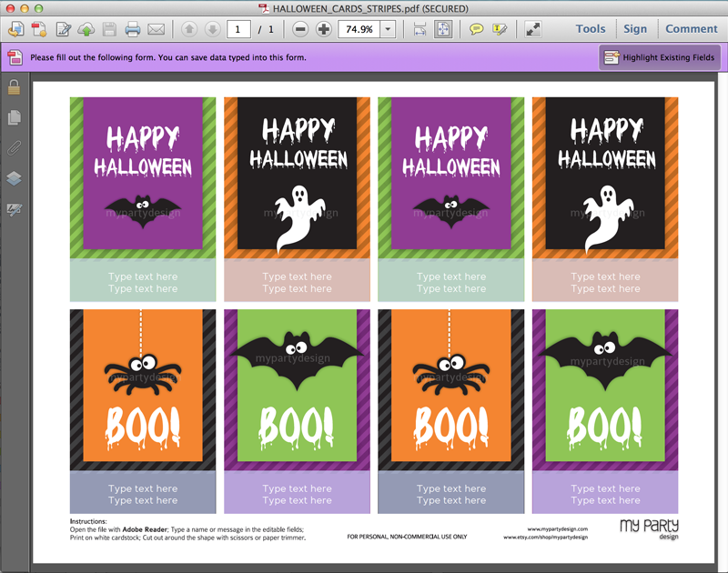
Task: Open the Page Thumbnails panel
Action: [x=14, y=117]
